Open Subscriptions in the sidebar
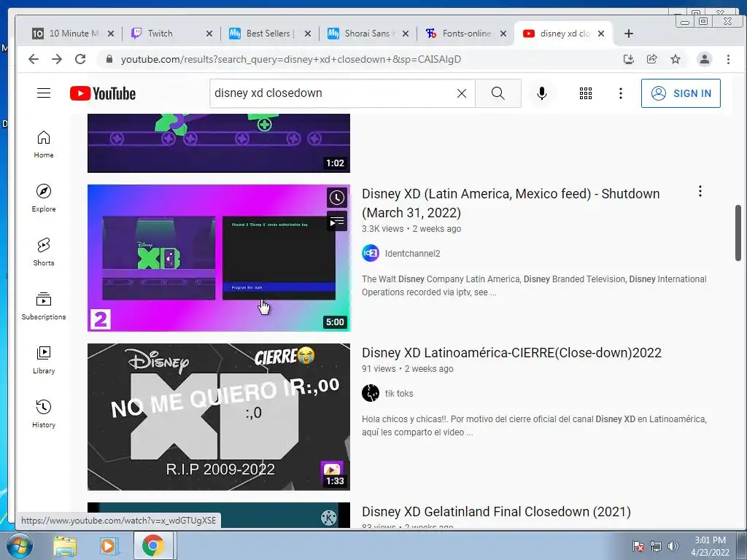Image resolution: width=747 pixels, height=560 pixels. pyautogui.click(x=44, y=306)
